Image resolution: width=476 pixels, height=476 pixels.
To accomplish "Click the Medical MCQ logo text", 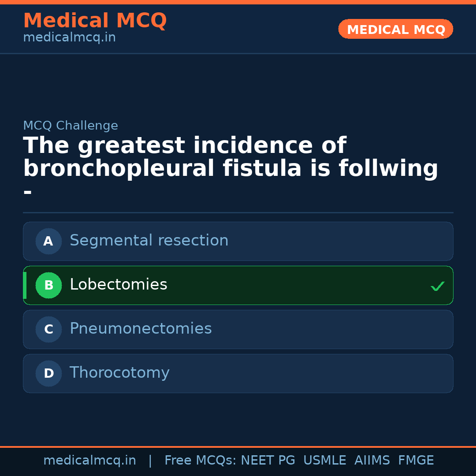I will point(95,20).
